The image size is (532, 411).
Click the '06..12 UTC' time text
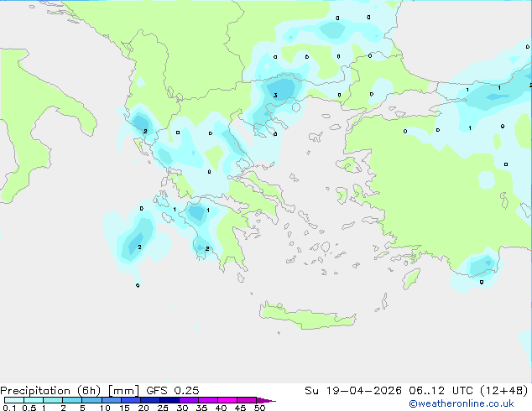pos(441,391)
